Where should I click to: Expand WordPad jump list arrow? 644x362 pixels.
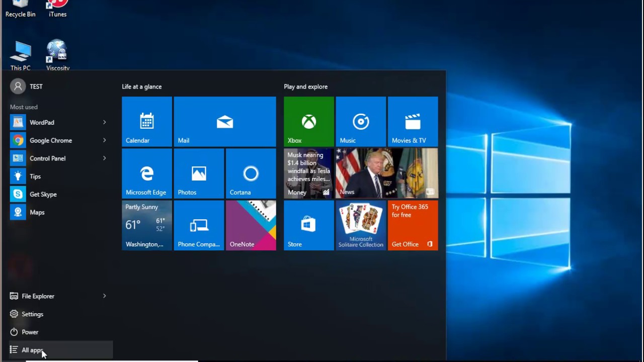point(105,122)
